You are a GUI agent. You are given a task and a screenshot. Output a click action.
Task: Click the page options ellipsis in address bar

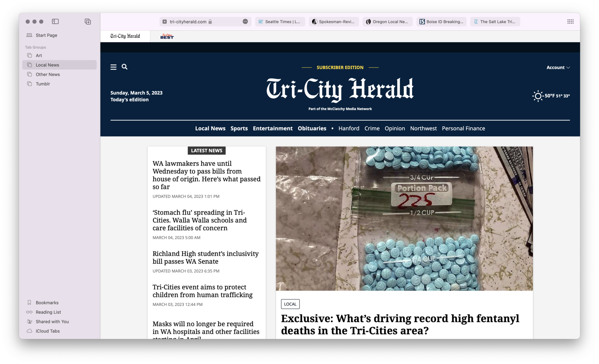pos(245,21)
